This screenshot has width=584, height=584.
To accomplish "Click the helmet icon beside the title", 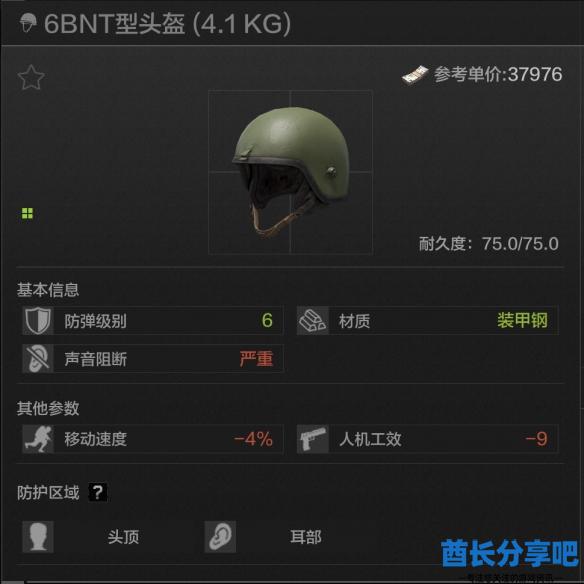I will [x=28, y=23].
